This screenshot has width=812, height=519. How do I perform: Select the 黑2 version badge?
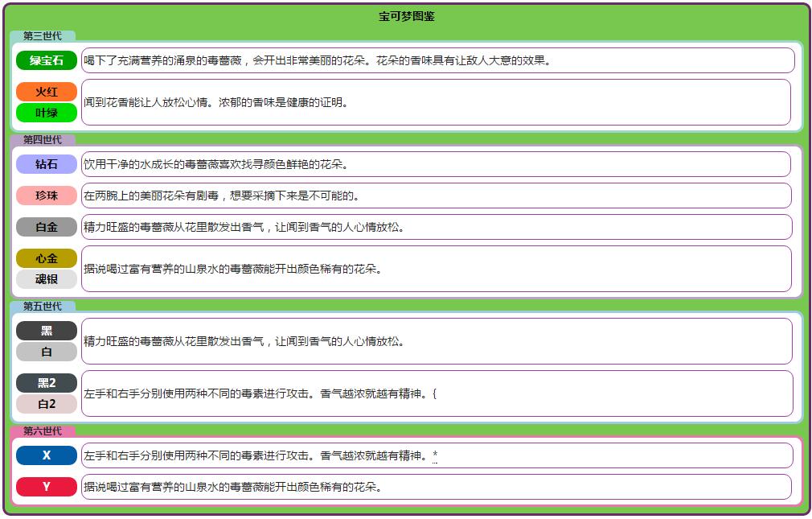coord(47,383)
